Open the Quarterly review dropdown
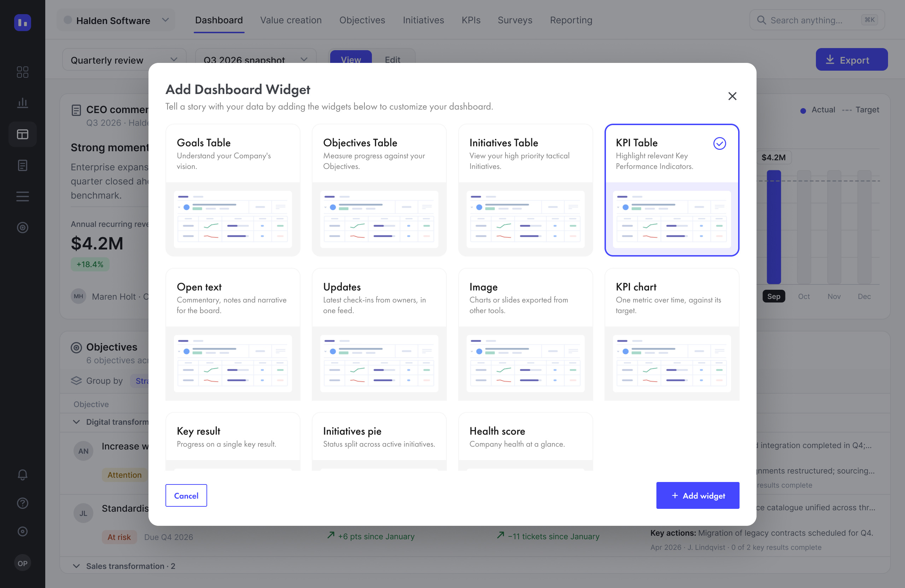 [124, 60]
